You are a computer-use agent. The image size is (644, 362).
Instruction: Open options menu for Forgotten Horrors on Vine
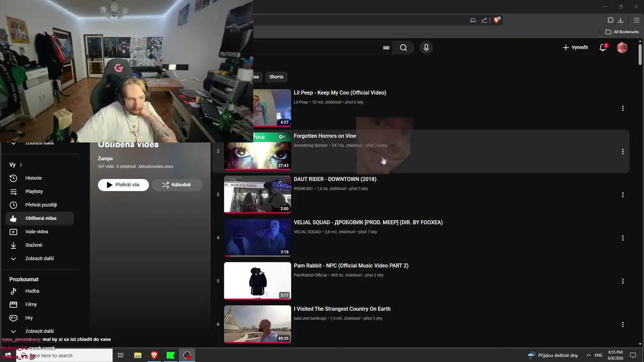point(622,151)
